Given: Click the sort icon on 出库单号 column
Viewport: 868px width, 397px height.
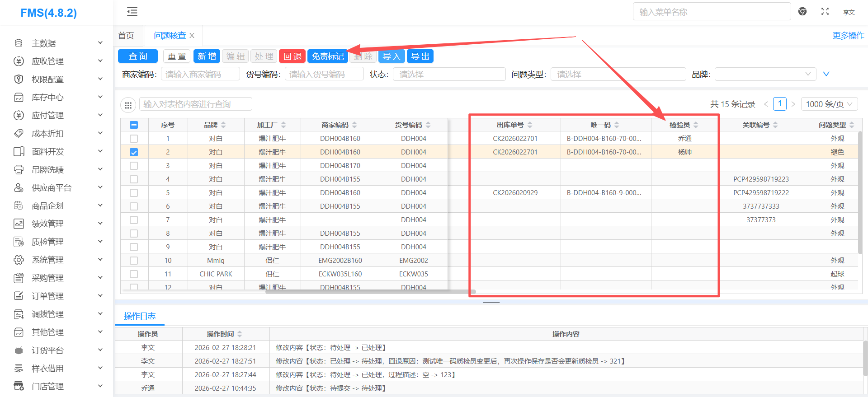Looking at the screenshot, I should coord(530,125).
